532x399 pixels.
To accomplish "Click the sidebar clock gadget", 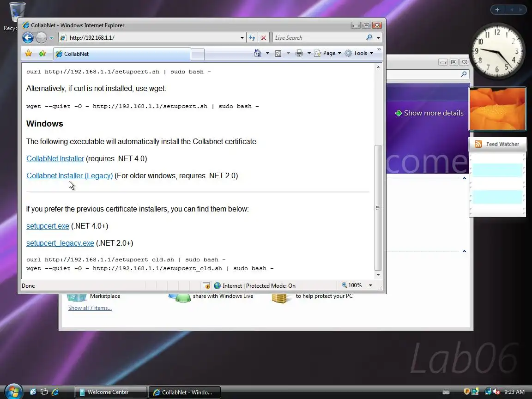I will pos(497,51).
